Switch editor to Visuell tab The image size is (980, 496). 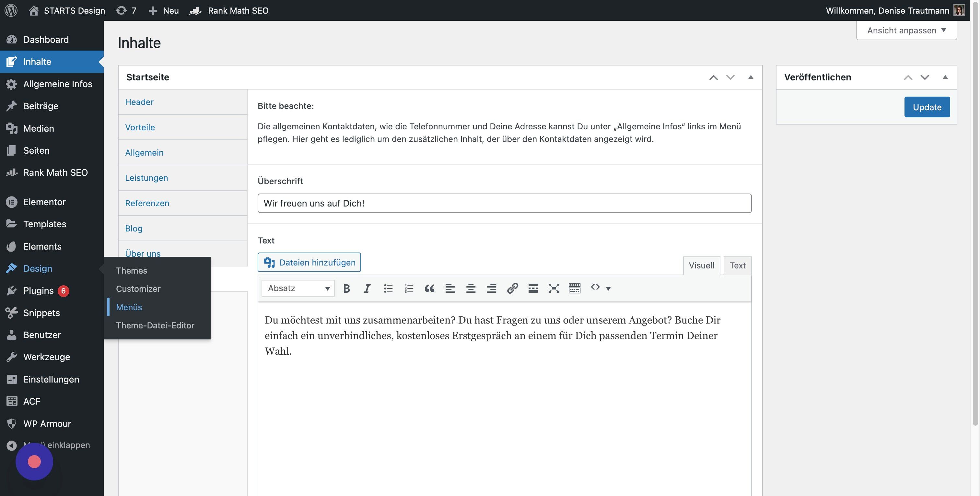point(702,265)
